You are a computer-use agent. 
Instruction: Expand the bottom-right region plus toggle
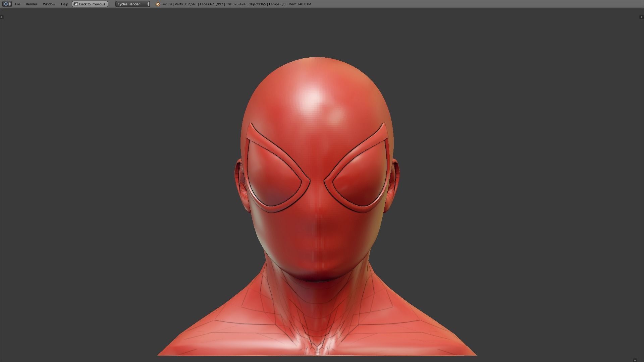pyautogui.click(x=635, y=360)
